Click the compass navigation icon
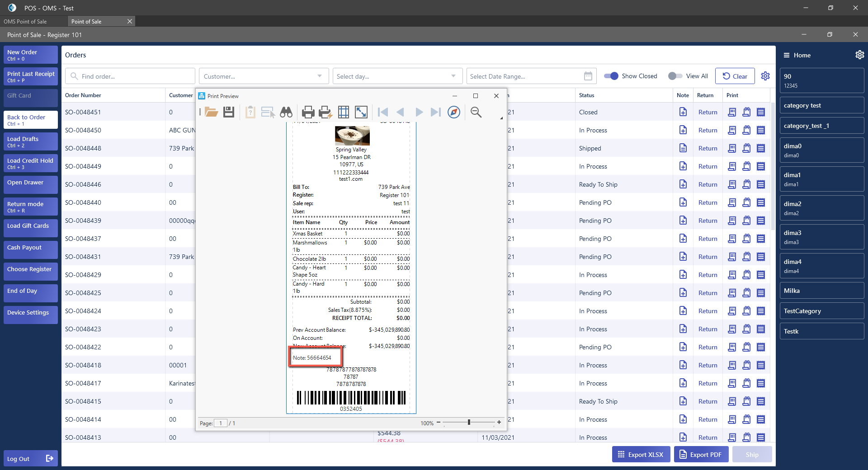The width and height of the screenshot is (868, 470). [453, 112]
